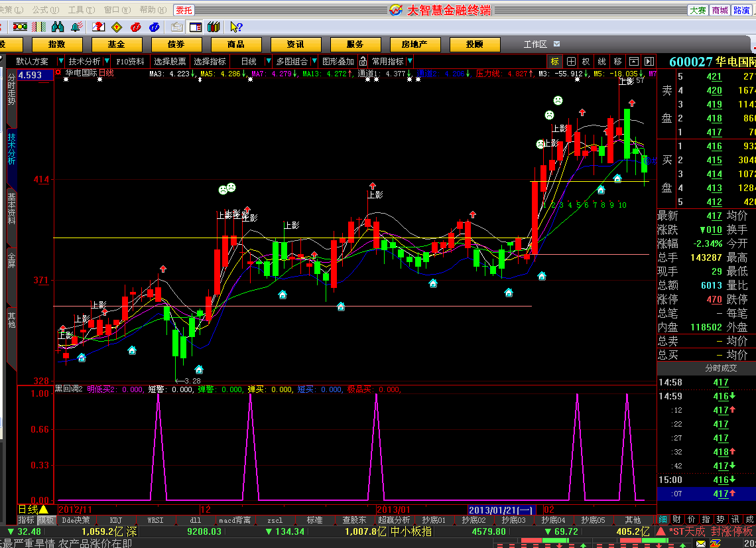
Task: Click the grayed clipboard toolbar icon
Action: pyautogui.click(x=177, y=27)
